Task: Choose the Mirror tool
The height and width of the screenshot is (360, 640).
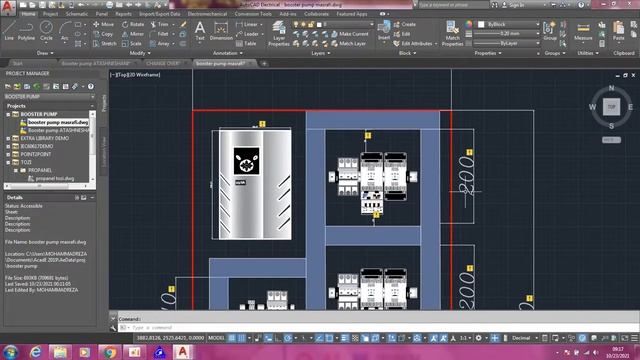Action: pyautogui.click(x=133, y=34)
